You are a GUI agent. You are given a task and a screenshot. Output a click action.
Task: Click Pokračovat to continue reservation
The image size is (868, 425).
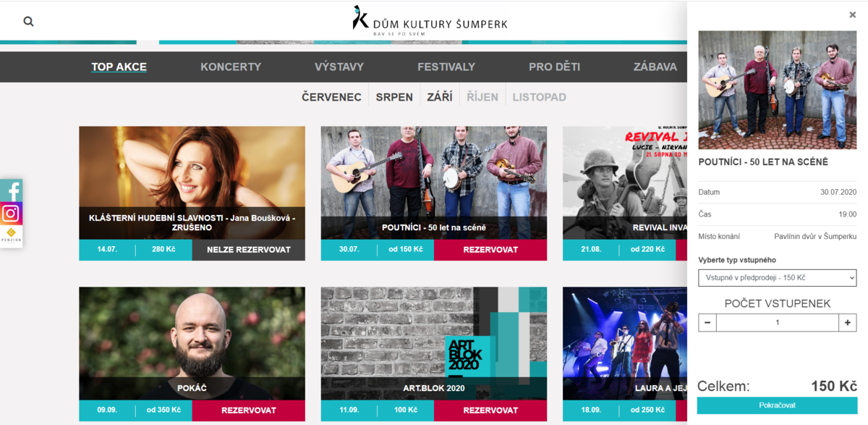778,405
